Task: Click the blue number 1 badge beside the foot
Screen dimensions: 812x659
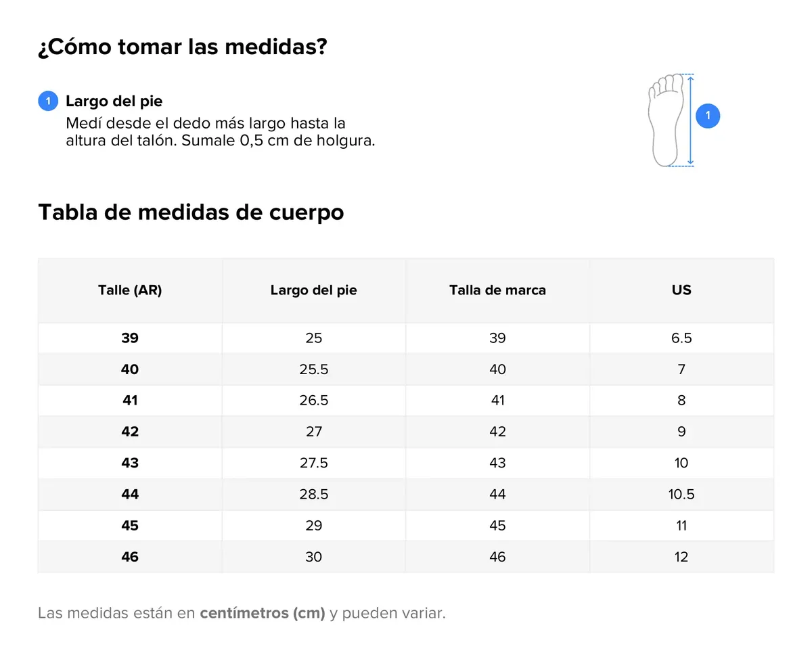Action: (x=708, y=116)
